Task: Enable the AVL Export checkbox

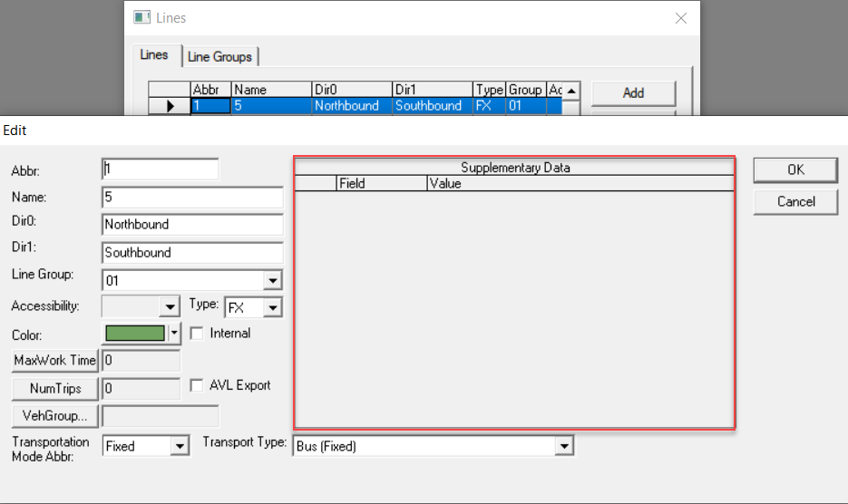Action: 196,385
